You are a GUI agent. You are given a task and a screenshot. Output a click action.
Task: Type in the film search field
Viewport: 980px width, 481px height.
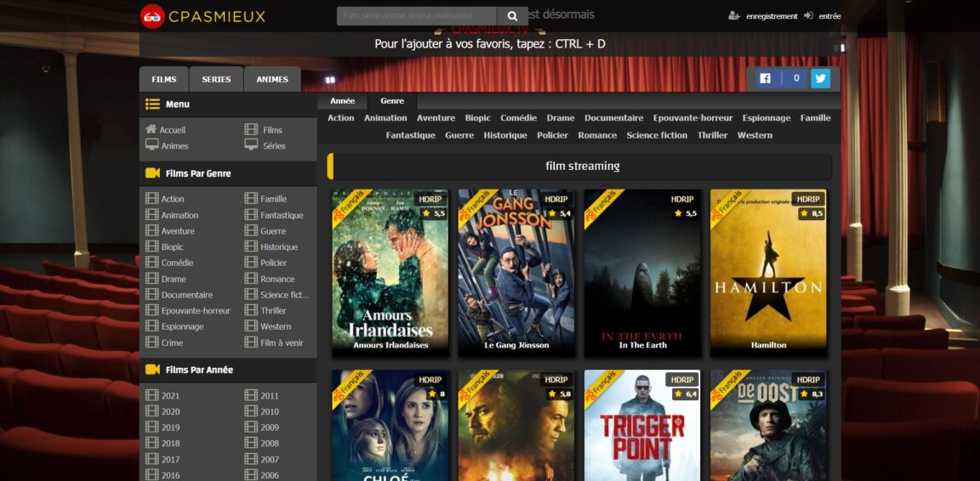point(416,16)
